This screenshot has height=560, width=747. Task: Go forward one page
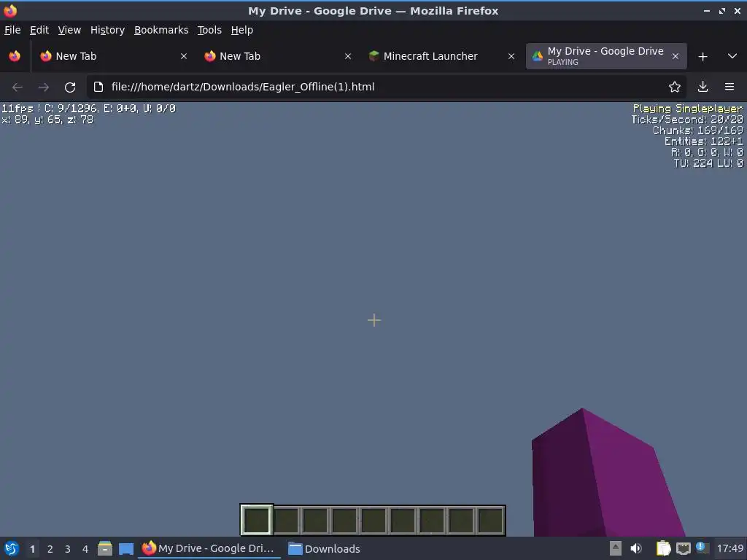(x=43, y=87)
